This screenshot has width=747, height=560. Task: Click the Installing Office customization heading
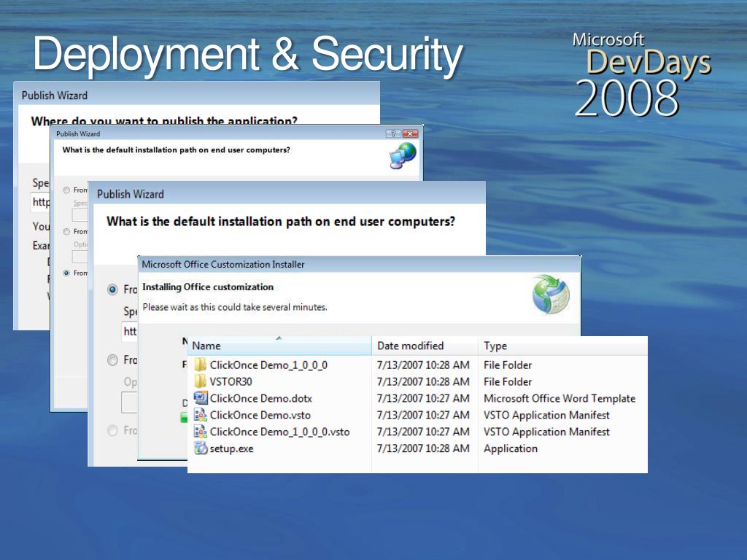(x=208, y=287)
